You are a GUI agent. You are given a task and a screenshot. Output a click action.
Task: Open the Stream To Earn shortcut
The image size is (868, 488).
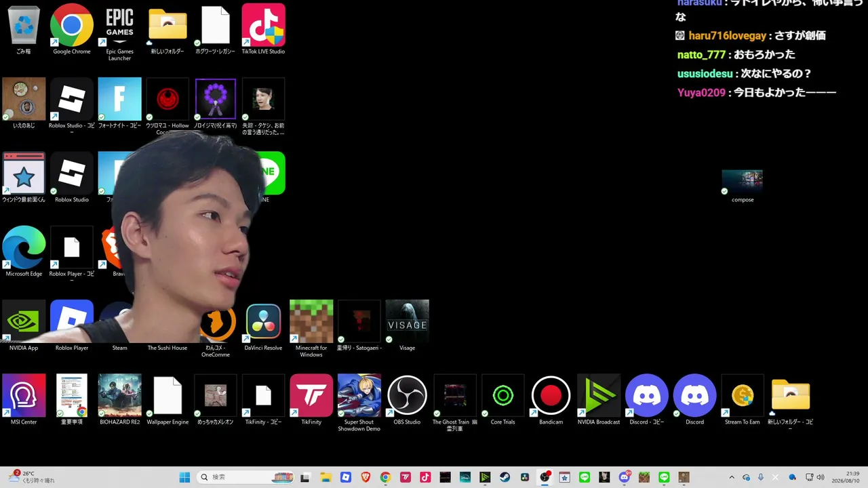click(743, 400)
